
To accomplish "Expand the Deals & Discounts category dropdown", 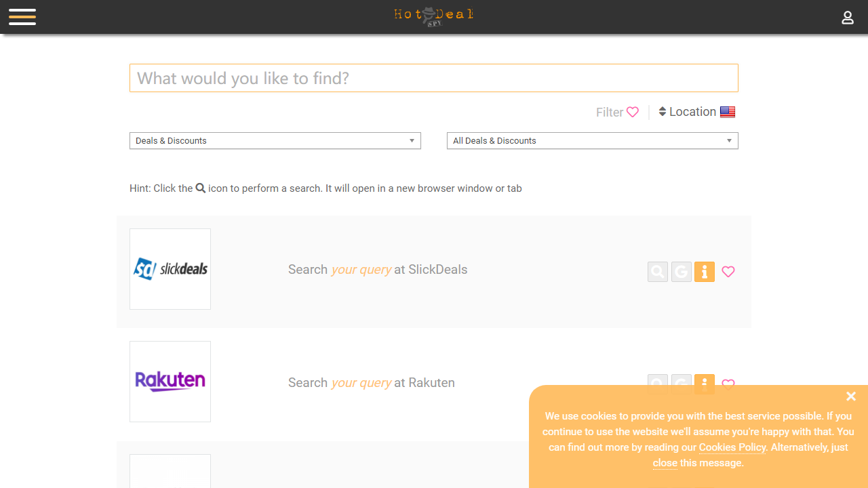I will tap(275, 141).
